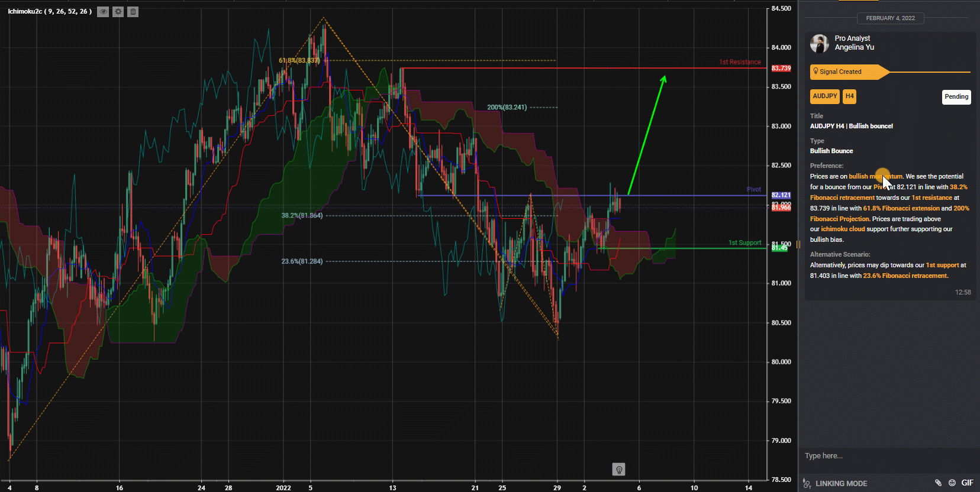This screenshot has height=492, width=980.
Task: Click the 78.500 price axis label
Action: [781, 480]
